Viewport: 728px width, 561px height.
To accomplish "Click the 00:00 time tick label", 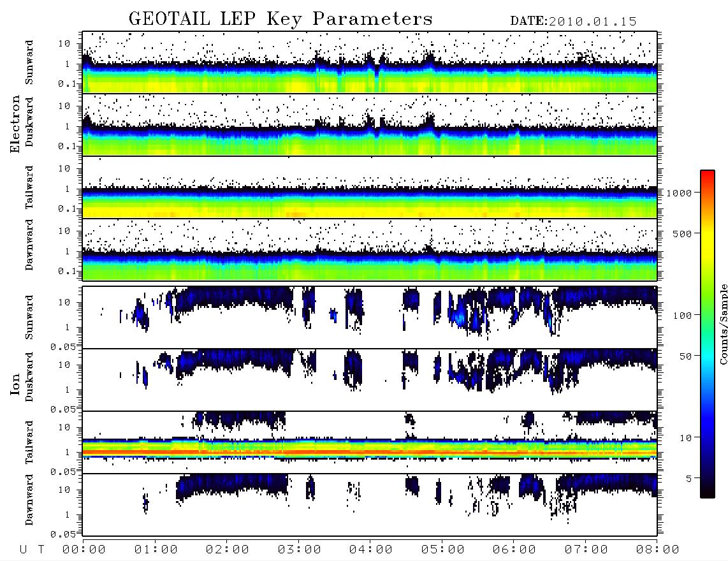I will (x=84, y=550).
